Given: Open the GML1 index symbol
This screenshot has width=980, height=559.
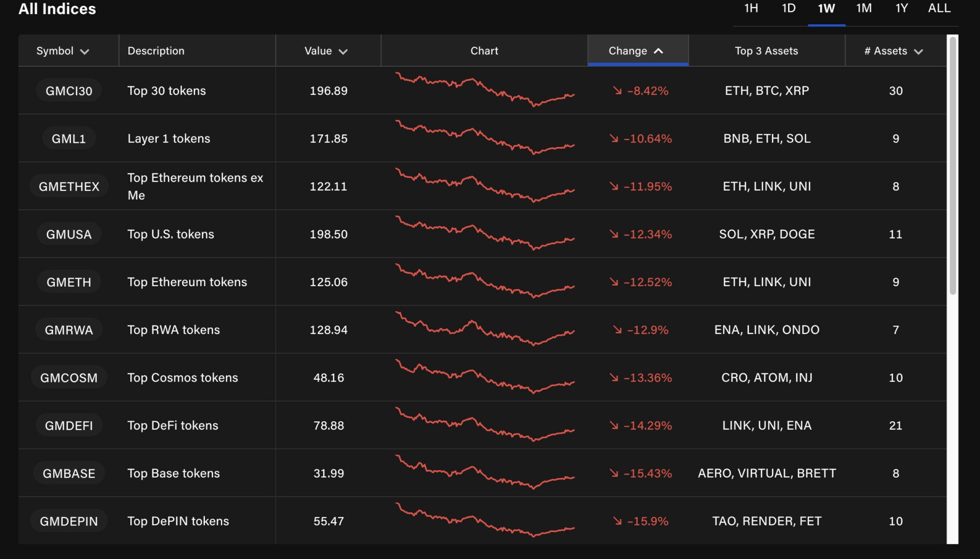Looking at the screenshot, I should pos(69,139).
